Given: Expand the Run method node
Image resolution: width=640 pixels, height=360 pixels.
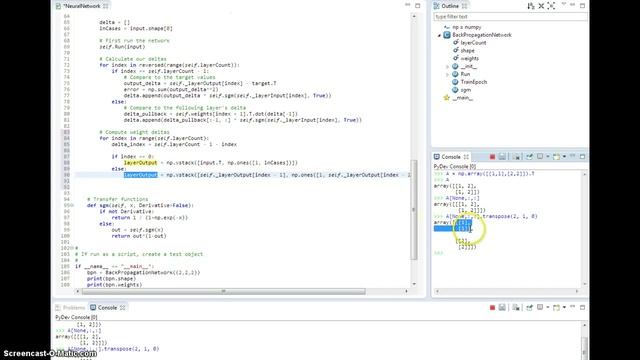Looking at the screenshot, I should click(x=447, y=74).
